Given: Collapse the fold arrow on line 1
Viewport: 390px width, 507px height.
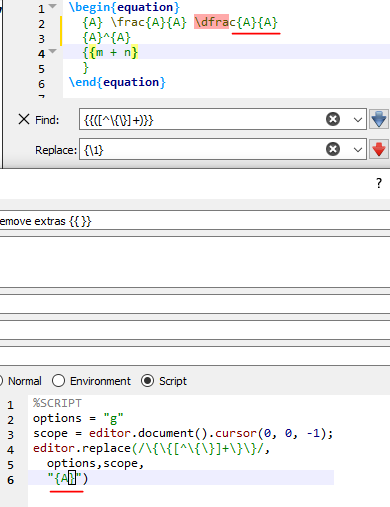Looking at the screenshot, I should point(52,6).
